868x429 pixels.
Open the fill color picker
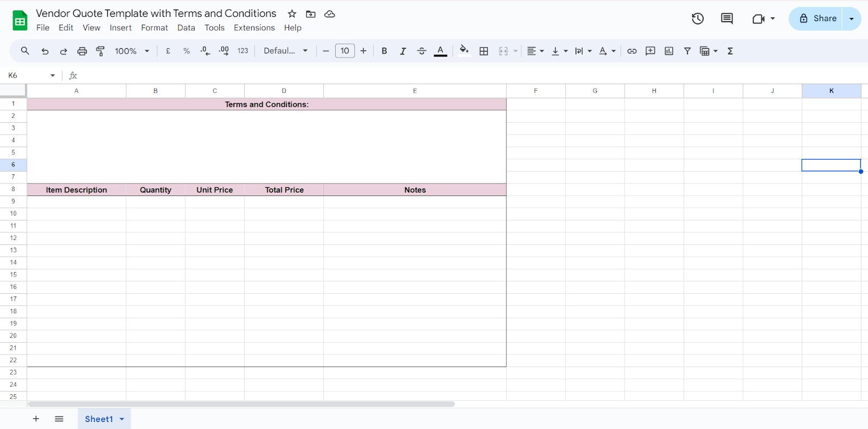pos(464,51)
